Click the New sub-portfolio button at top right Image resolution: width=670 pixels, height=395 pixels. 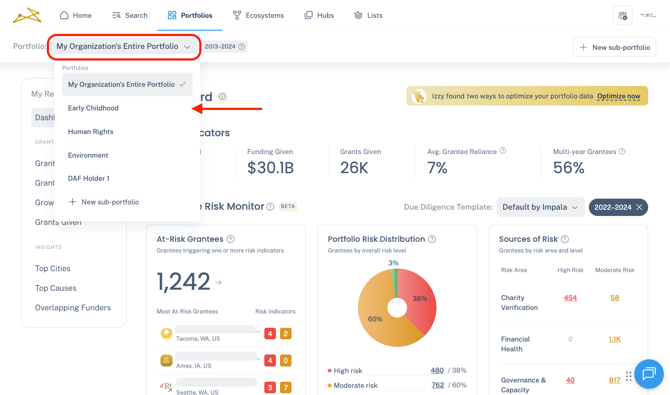[x=614, y=47]
